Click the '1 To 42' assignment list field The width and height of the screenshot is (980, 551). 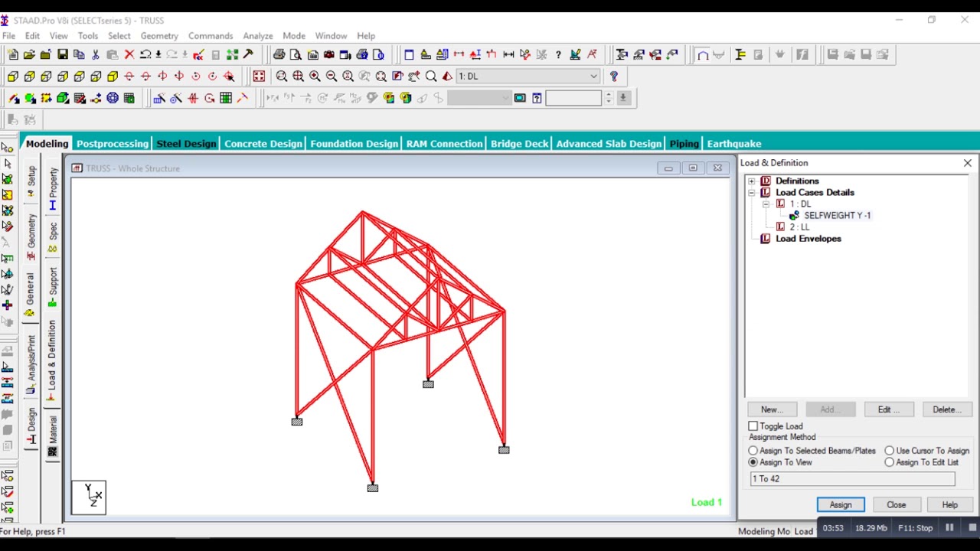tap(853, 479)
